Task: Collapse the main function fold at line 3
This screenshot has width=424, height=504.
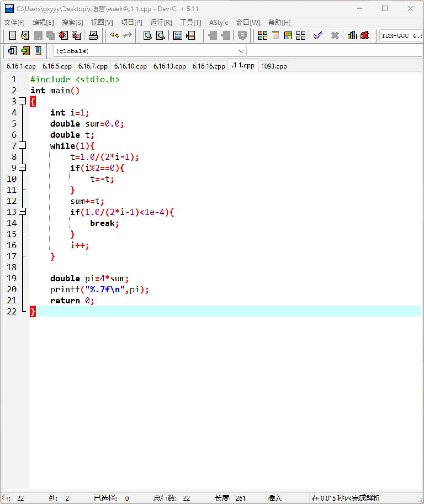Action: tap(22, 101)
